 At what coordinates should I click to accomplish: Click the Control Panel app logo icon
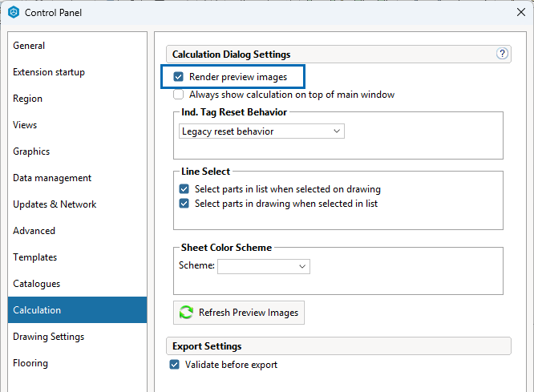[x=14, y=12]
